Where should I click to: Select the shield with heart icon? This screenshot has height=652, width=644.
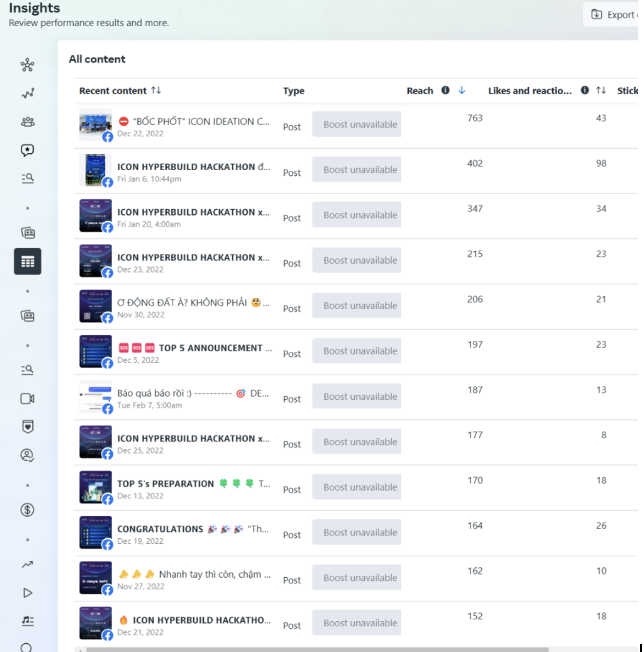(x=27, y=426)
